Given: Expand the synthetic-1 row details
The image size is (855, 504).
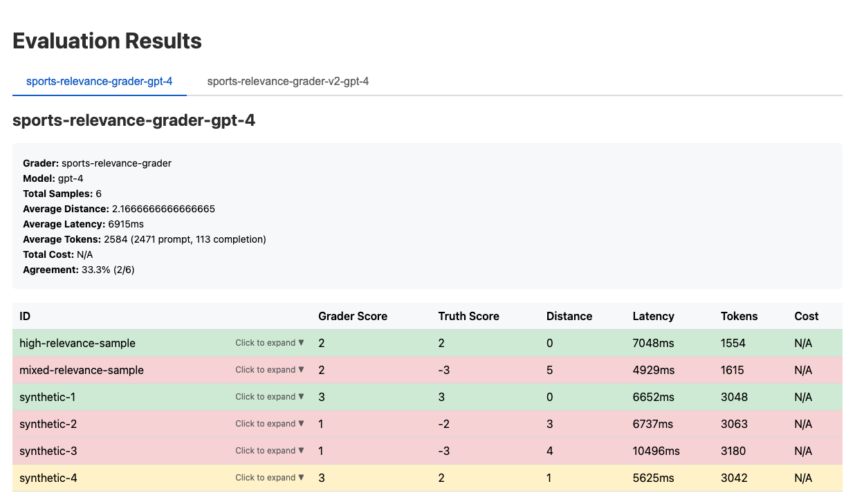Looking at the screenshot, I should (x=269, y=397).
